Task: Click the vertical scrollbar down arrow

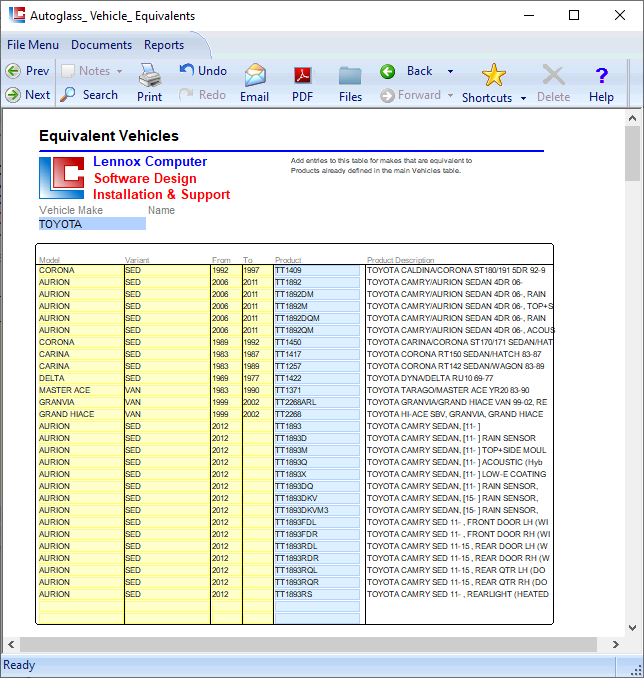Action: pyautogui.click(x=632, y=628)
